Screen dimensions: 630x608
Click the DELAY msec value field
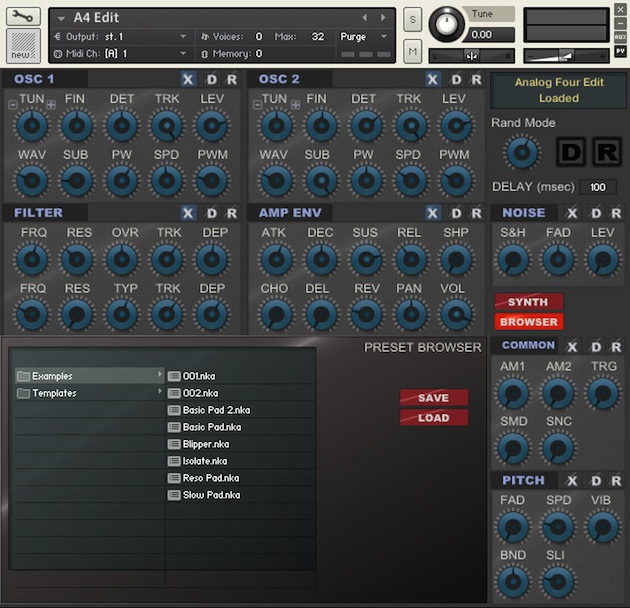pos(598,187)
